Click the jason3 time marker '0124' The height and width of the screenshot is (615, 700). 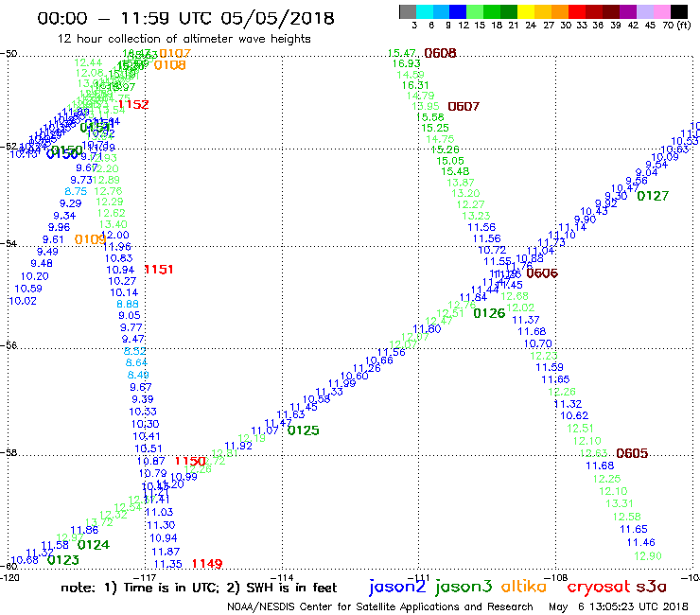pyautogui.click(x=94, y=545)
